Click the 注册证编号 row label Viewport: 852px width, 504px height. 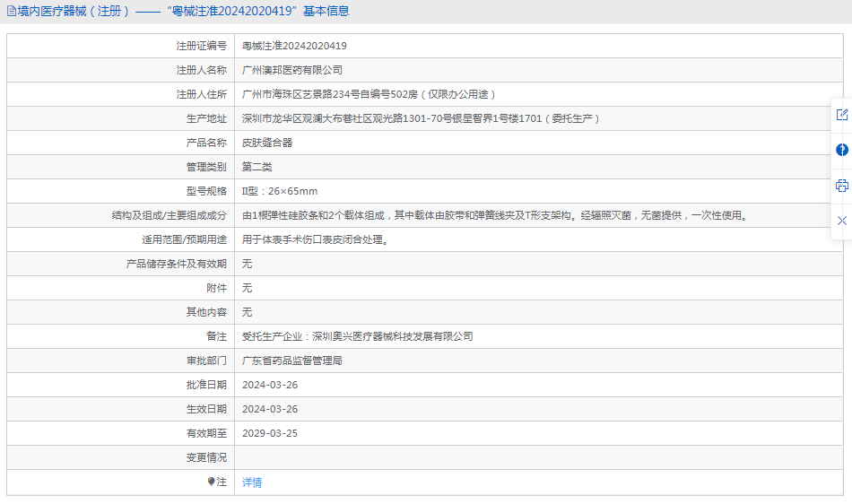pyautogui.click(x=201, y=46)
